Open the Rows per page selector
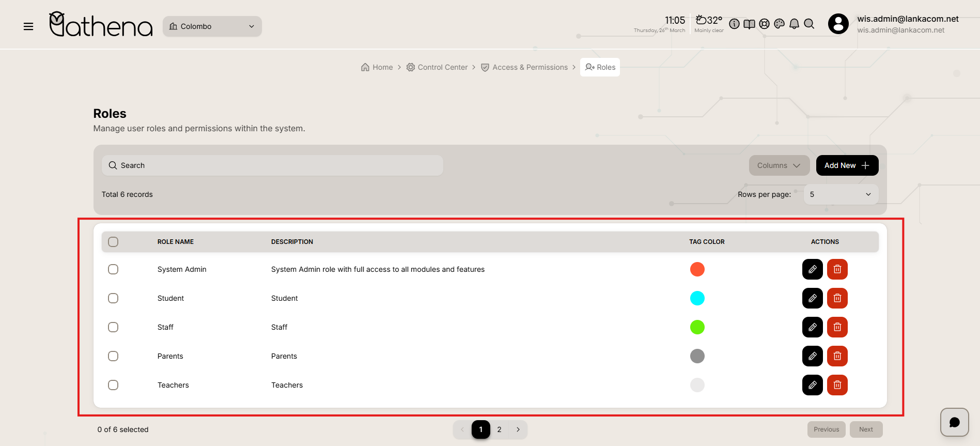This screenshot has height=446, width=980. (841, 194)
